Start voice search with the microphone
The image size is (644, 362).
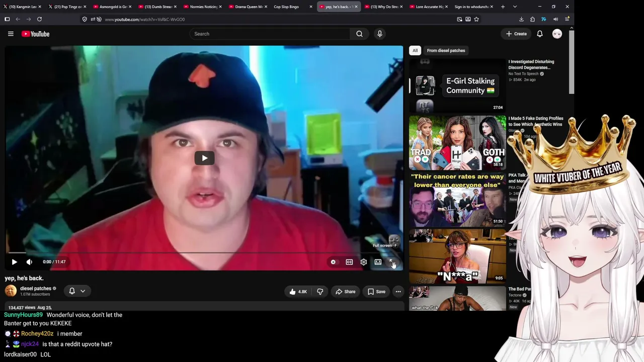(380, 34)
